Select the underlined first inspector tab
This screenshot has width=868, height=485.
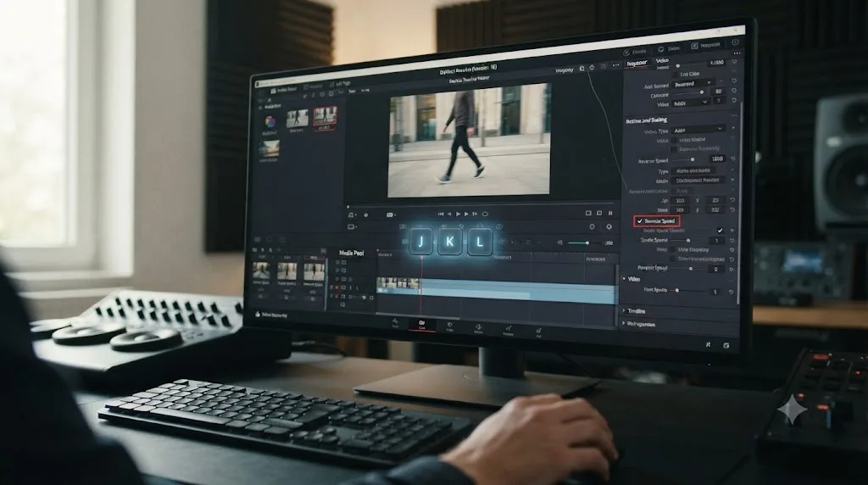coord(637,64)
